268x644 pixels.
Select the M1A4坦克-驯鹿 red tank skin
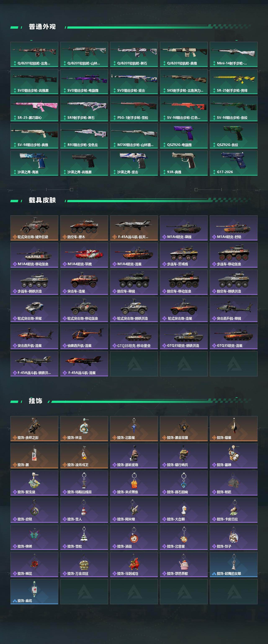click(84, 255)
